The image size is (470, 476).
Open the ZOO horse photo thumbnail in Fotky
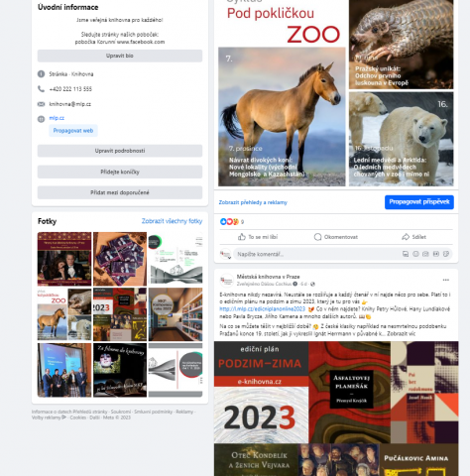tap(64, 314)
